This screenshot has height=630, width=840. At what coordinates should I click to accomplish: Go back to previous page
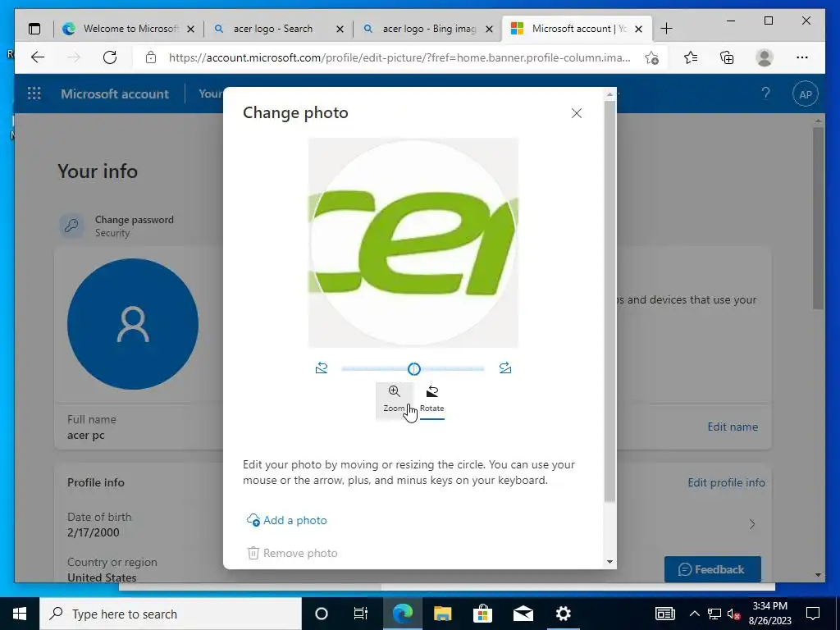click(x=38, y=57)
